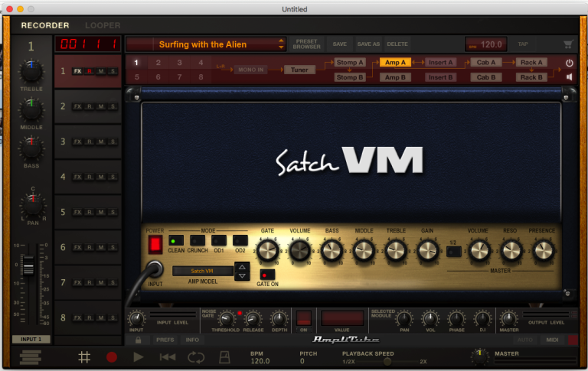Click the PITCH value 0

[x=302, y=361]
